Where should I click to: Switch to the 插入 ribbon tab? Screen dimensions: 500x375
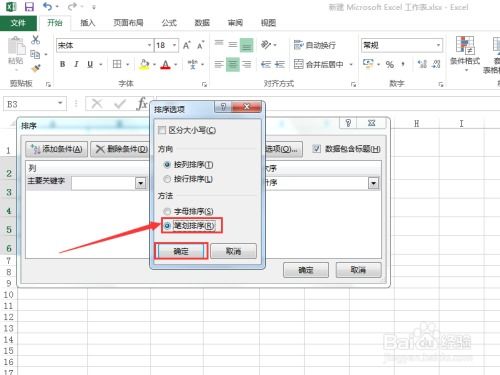(x=88, y=23)
